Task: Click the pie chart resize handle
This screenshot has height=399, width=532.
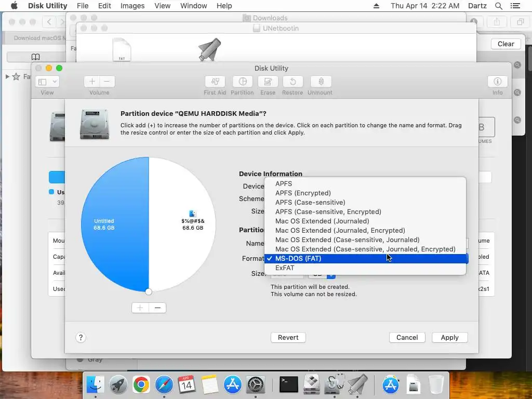Action: click(x=149, y=292)
